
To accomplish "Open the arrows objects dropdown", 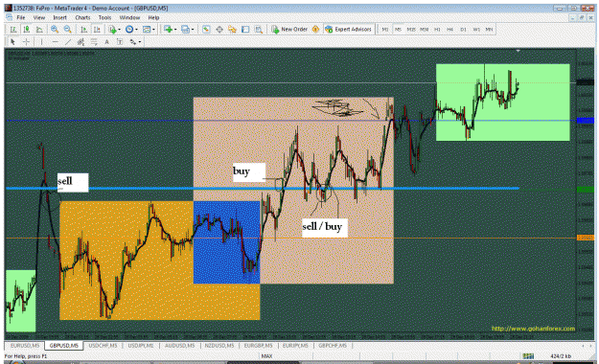I will click(x=135, y=41).
